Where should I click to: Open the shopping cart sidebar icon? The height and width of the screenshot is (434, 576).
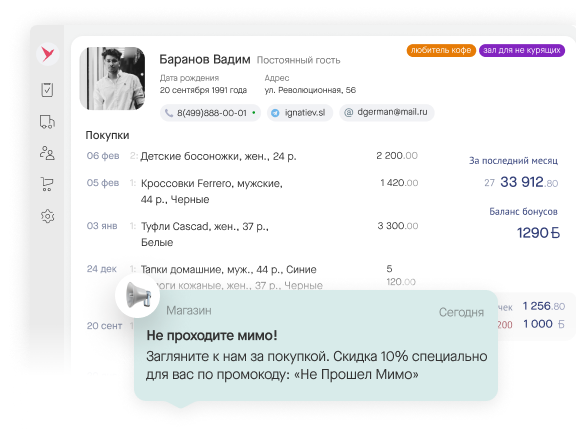click(x=47, y=184)
